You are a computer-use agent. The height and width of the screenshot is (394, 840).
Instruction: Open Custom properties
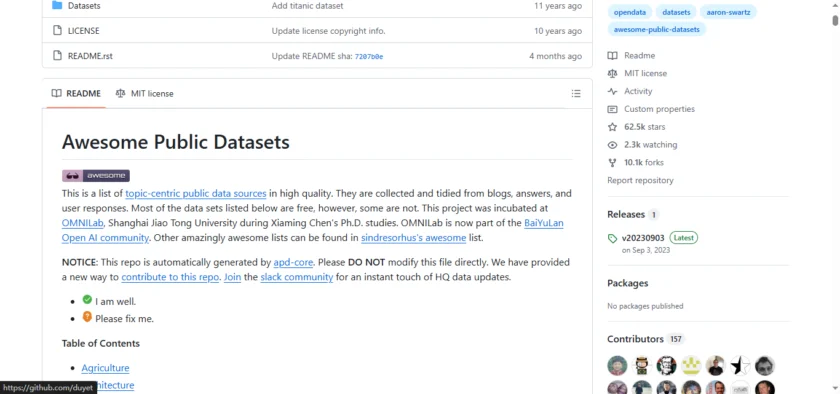(x=659, y=109)
